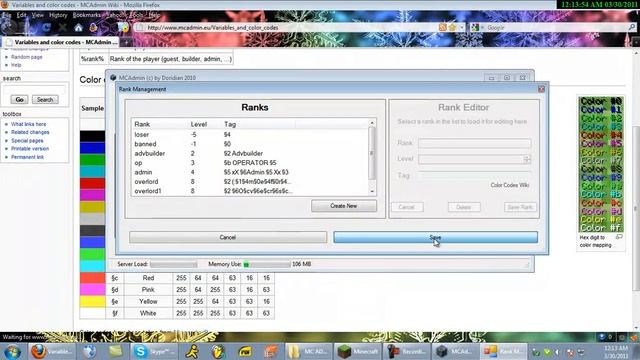Open the Edit menu

[21, 15]
